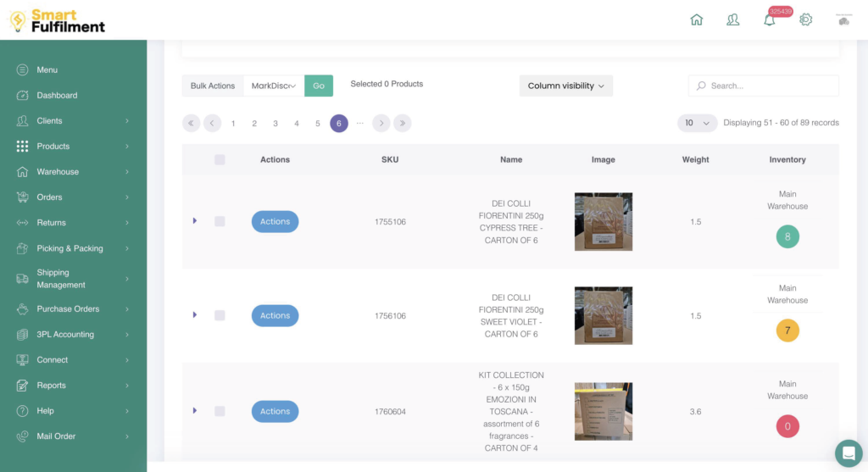The image size is (868, 472).
Task: Expand row details for SKU 1756106
Action: (x=195, y=315)
